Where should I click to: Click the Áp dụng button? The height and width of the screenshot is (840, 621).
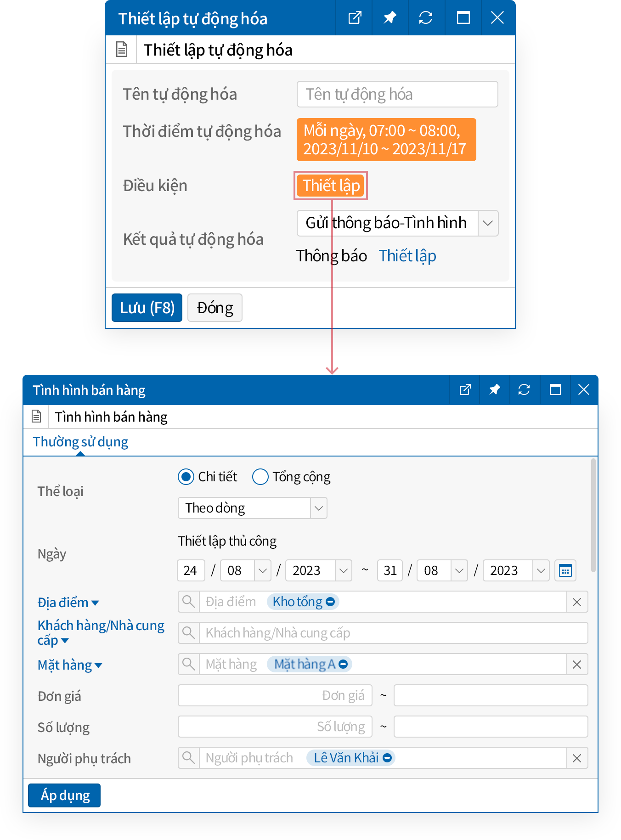pyautogui.click(x=64, y=795)
